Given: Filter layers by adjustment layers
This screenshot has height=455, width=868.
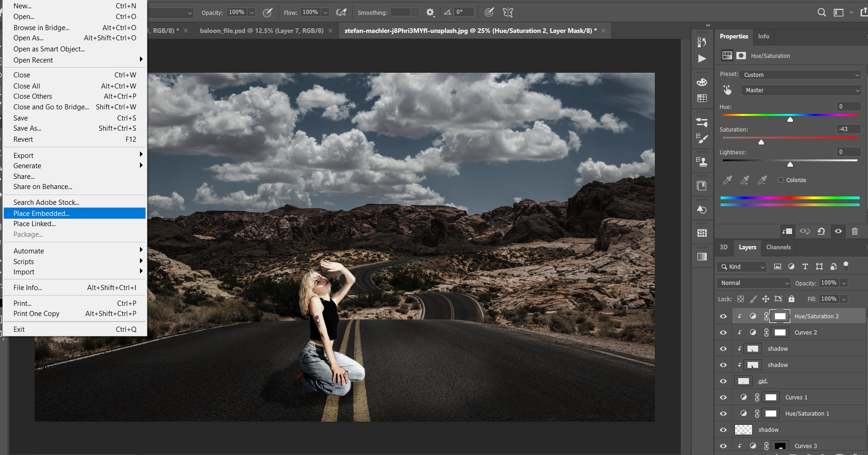Looking at the screenshot, I should pos(791,266).
